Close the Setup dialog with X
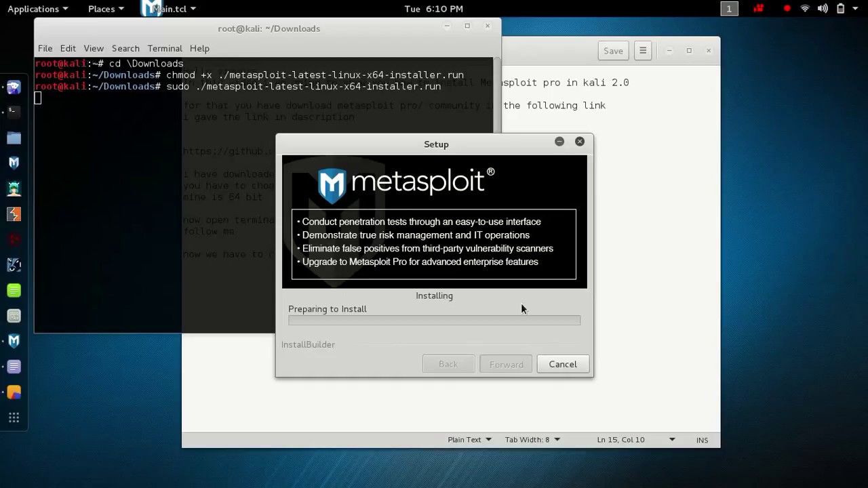 580,142
